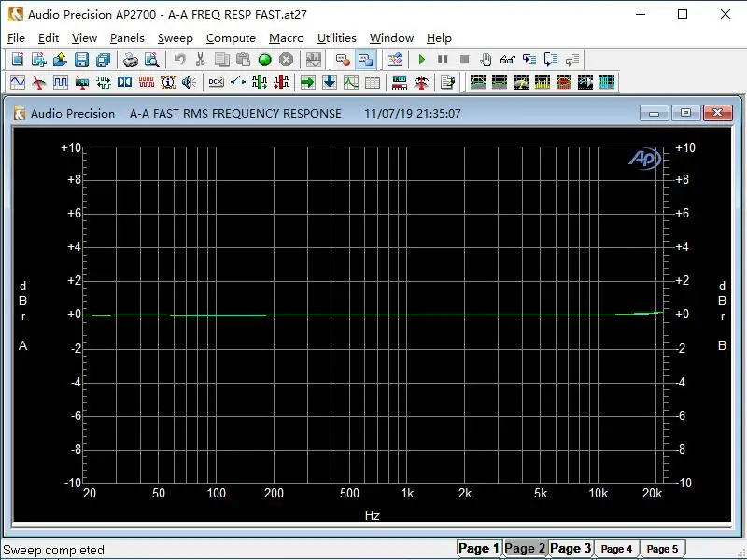Open the Utilities menu
This screenshot has height=560, width=747.
tap(336, 38)
